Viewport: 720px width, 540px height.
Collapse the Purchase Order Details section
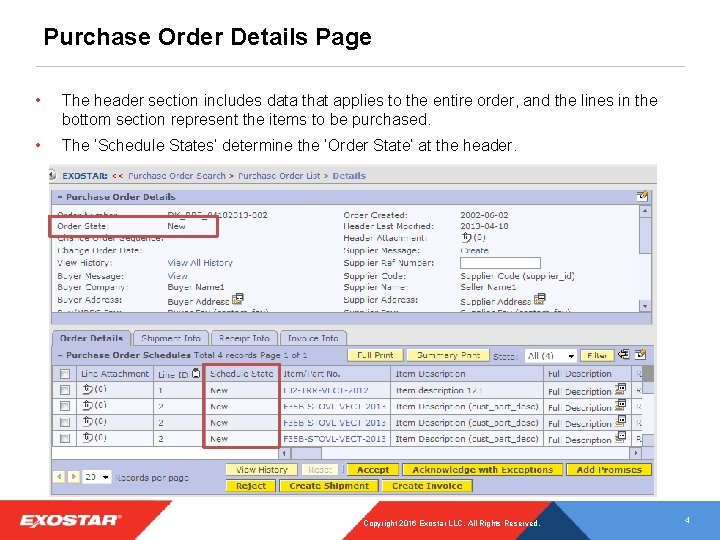tap(60, 197)
